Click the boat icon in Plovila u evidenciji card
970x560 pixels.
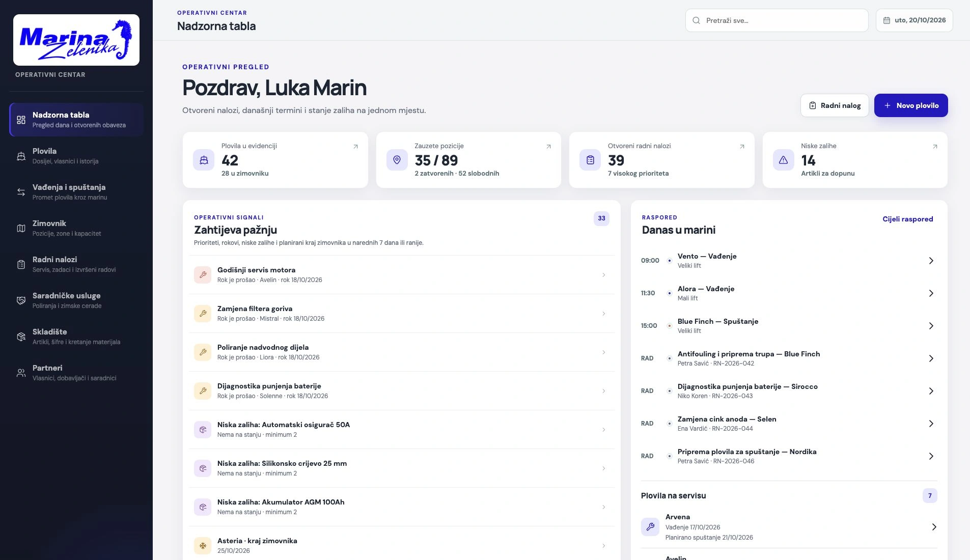pyautogui.click(x=204, y=160)
